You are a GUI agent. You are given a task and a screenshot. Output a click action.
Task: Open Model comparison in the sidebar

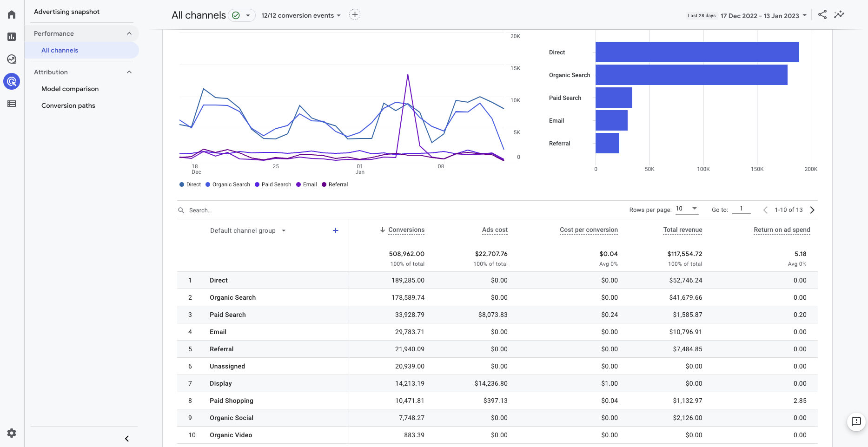pos(70,89)
